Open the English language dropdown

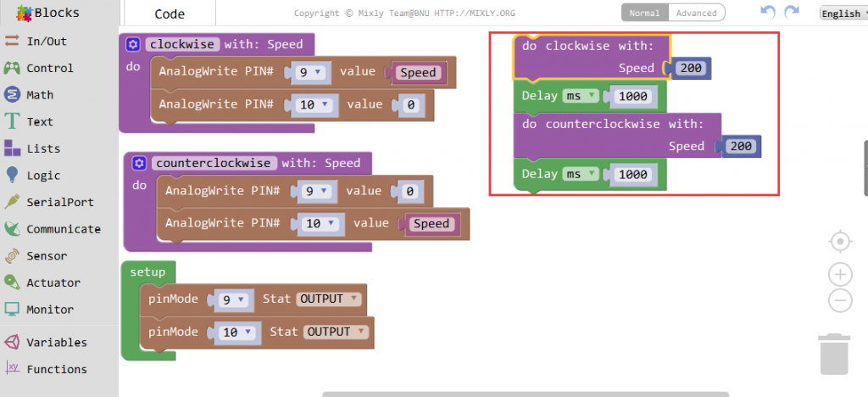(x=843, y=14)
